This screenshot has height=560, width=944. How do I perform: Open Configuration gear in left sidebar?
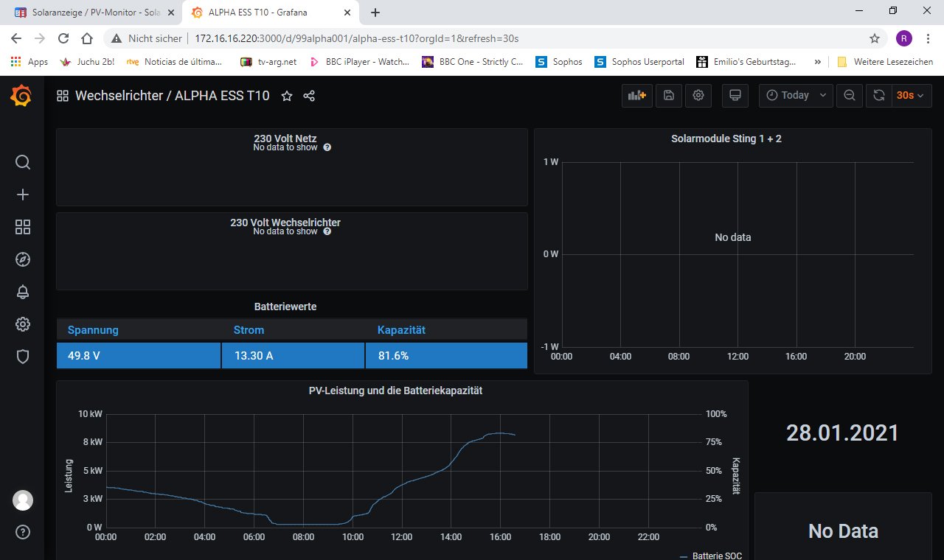tap(23, 324)
